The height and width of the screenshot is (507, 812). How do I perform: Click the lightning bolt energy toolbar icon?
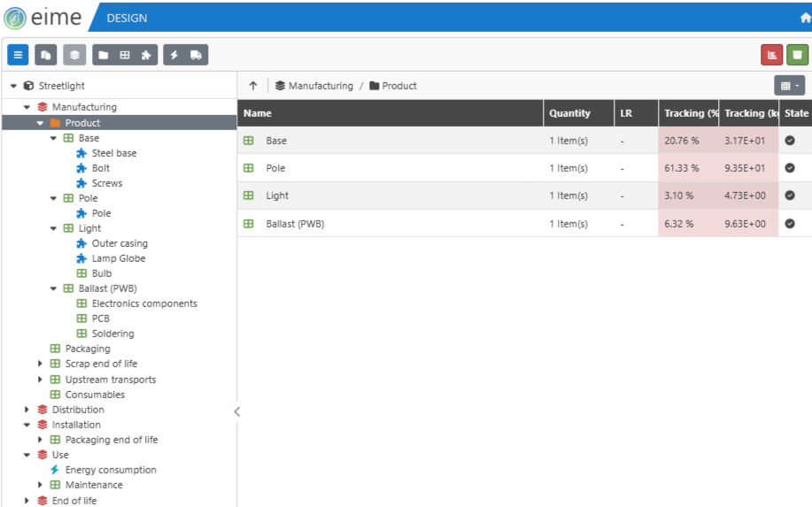(x=174, y=55)
